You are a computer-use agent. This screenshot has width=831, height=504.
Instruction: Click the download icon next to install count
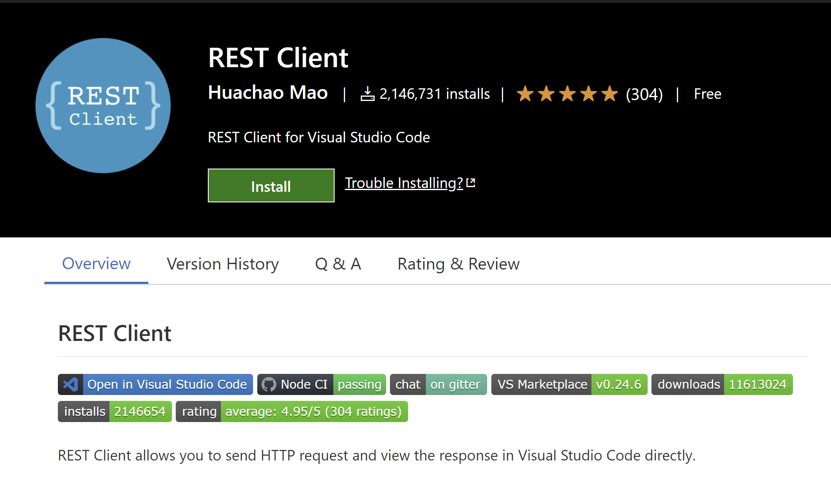click(x=368, y=94)
